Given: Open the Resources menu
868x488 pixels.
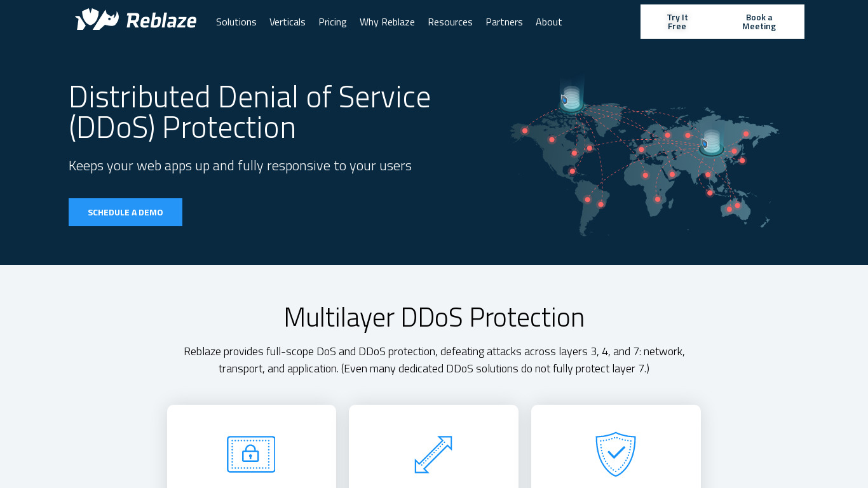Looking at the screenshot, I should [450, 22].
